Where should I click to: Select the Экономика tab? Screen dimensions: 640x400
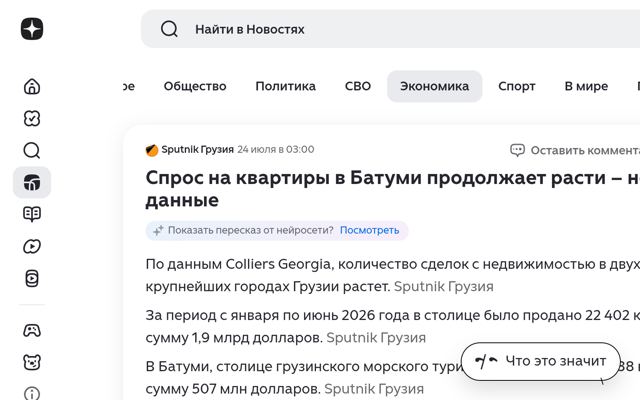435,86
